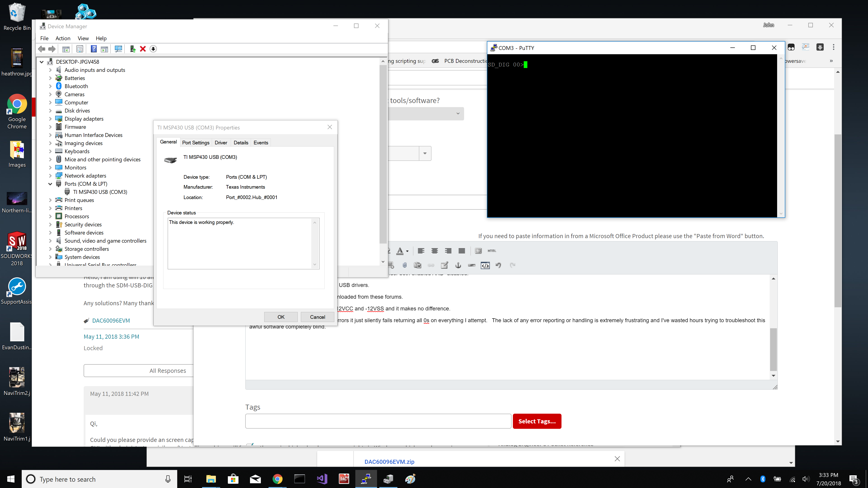
Task: Click inside PuTTY terminal window
Action: [632, 135]
